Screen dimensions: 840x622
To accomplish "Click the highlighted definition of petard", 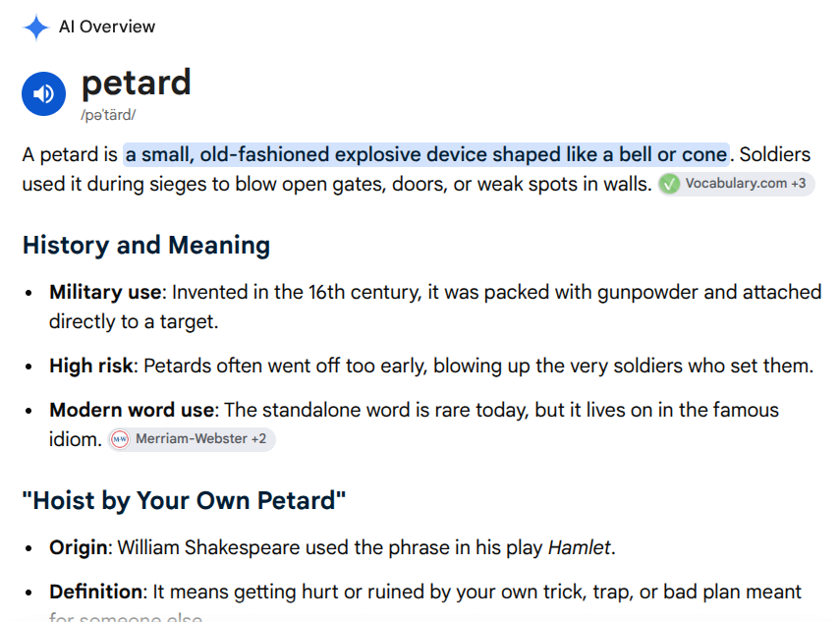I will [x=426, y=155].
